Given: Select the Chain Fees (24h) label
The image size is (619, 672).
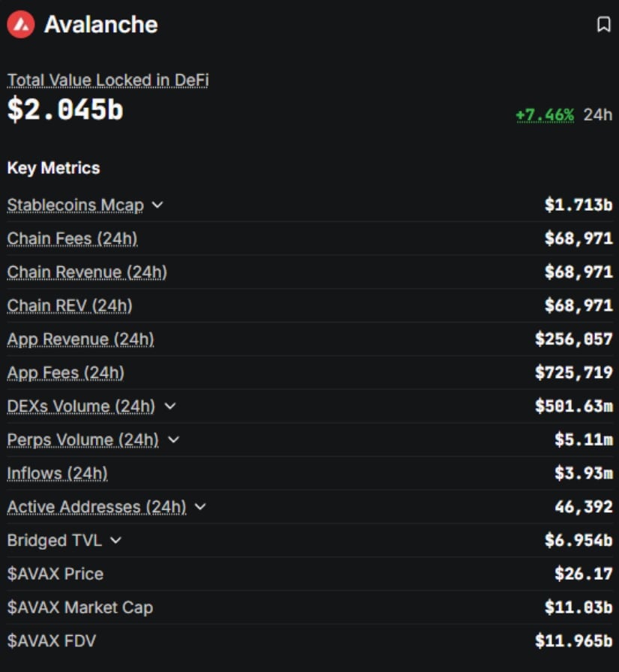Looking at the screenshot, I should 73,238.
